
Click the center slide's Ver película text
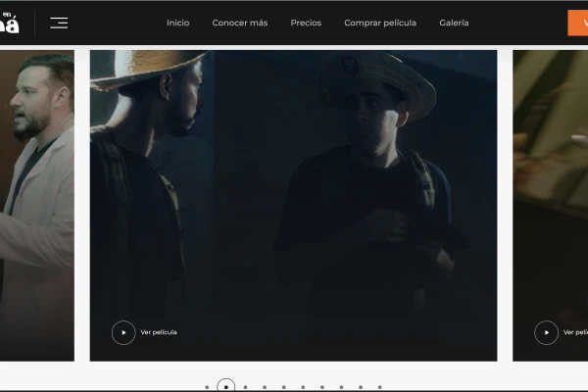click(x=159, y=332)
